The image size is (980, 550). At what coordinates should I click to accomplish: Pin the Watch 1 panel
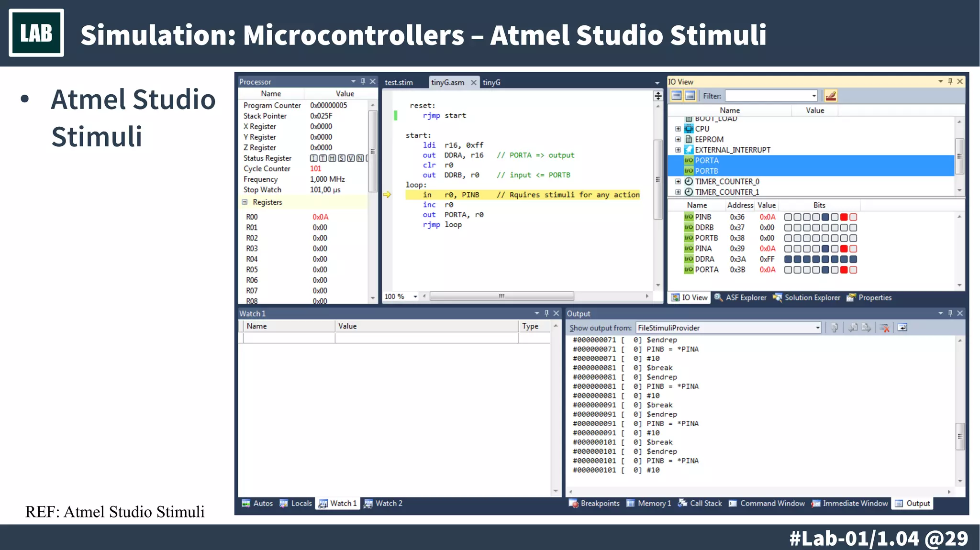pyautogui.click(x=546, y=313)
